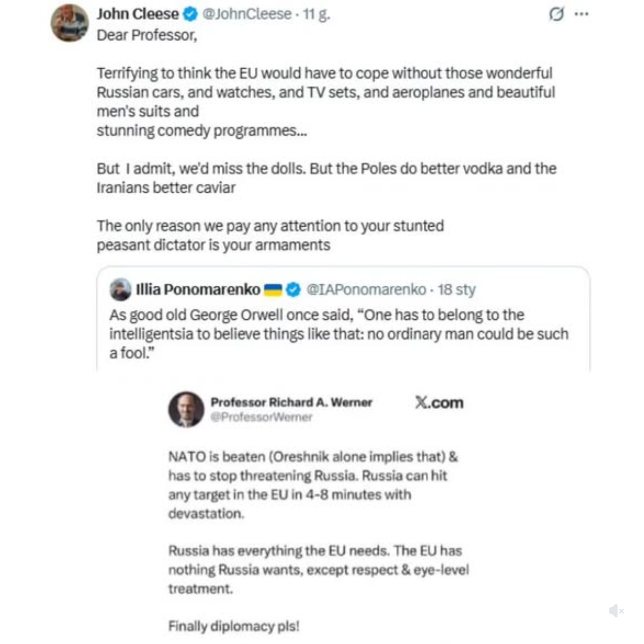Click Illia Ponomarenko's verified checkmark badge
The width and height of the screenshot is (644, 644).
293,290
